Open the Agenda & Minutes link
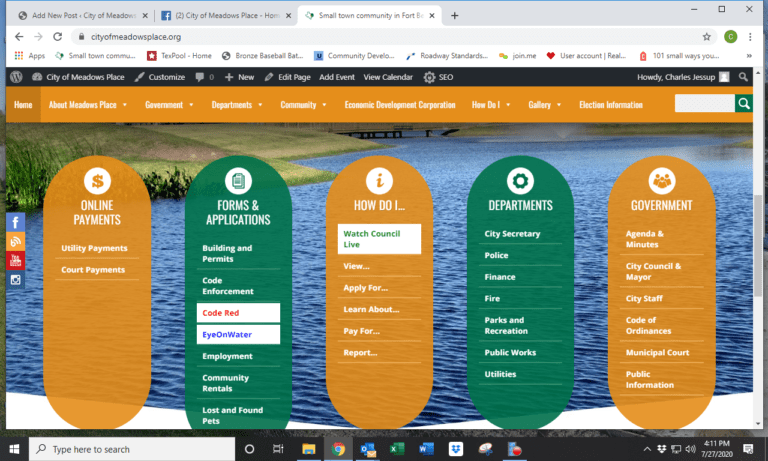Viewport: 768px width, 461px height. (x=645, y=239)
